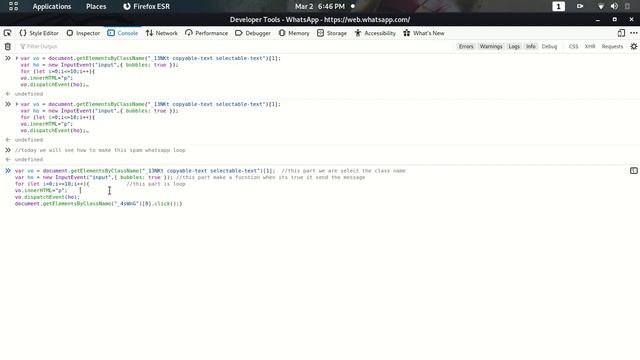
Task: Activate the element picker icon
Action: pyautogui.click(x=7, y=33)
